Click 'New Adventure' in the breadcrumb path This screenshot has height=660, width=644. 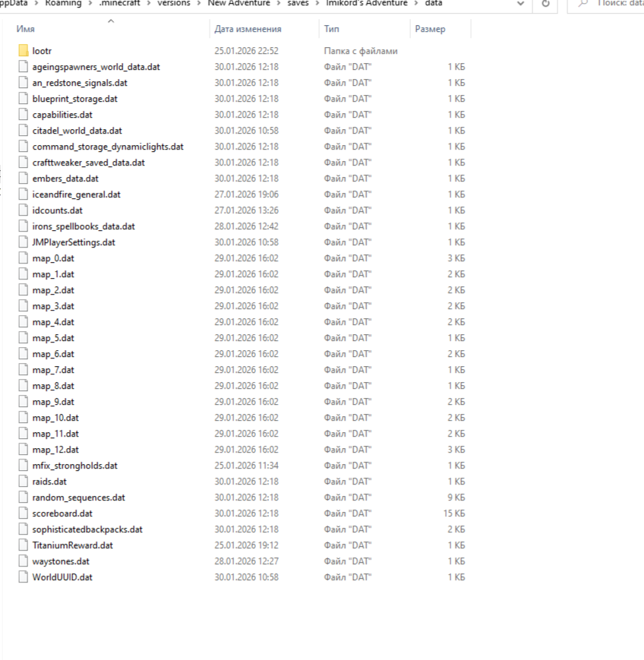[x=239, y=4]
